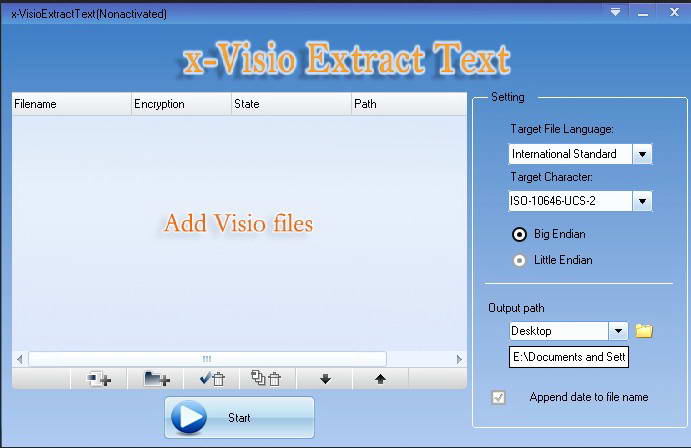Remove selected files with checkmark trash icon

coord(212,379)
